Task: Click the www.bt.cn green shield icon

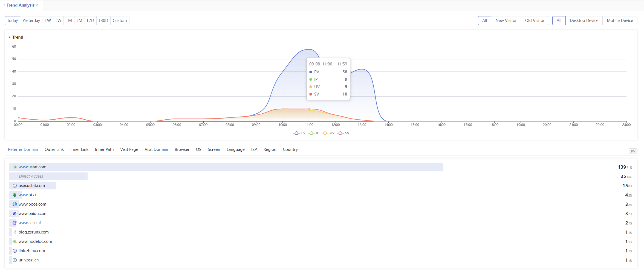Action: click(15, 195)
